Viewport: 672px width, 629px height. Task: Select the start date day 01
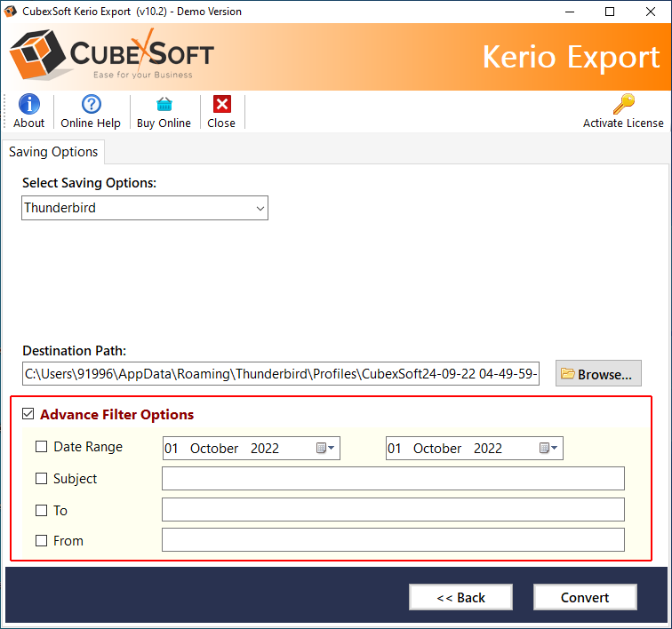172,449
